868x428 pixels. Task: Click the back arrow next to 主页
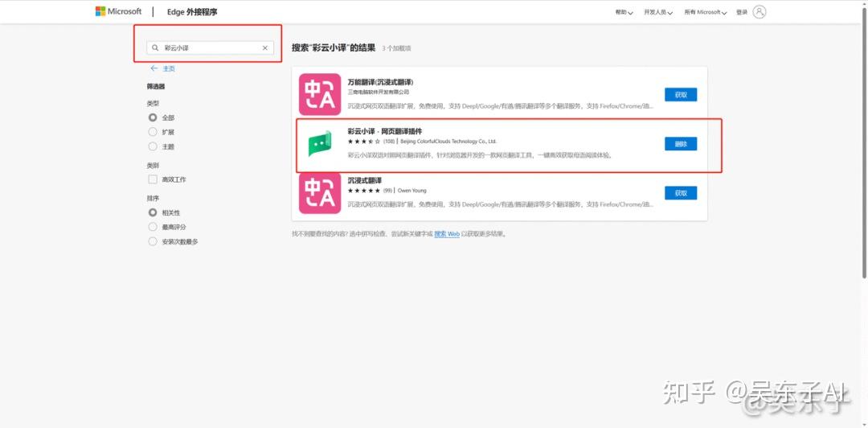click(154, 68)
